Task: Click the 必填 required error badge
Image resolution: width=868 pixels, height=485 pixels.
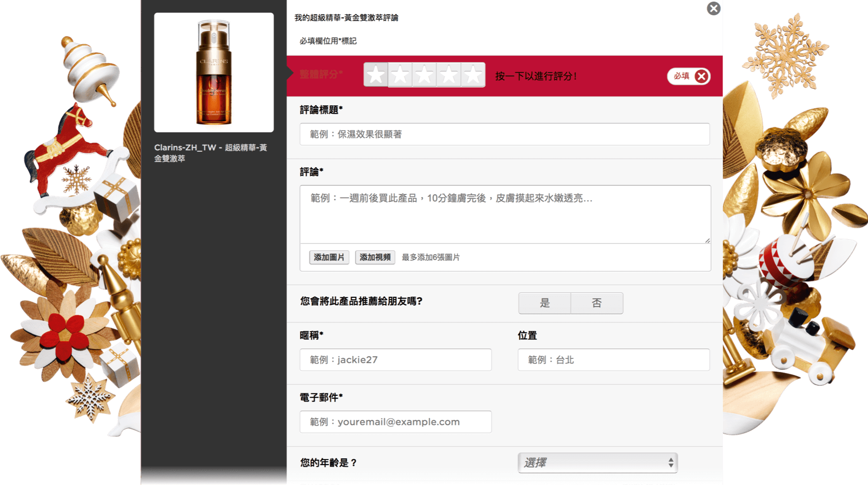Action: point(689,76)
